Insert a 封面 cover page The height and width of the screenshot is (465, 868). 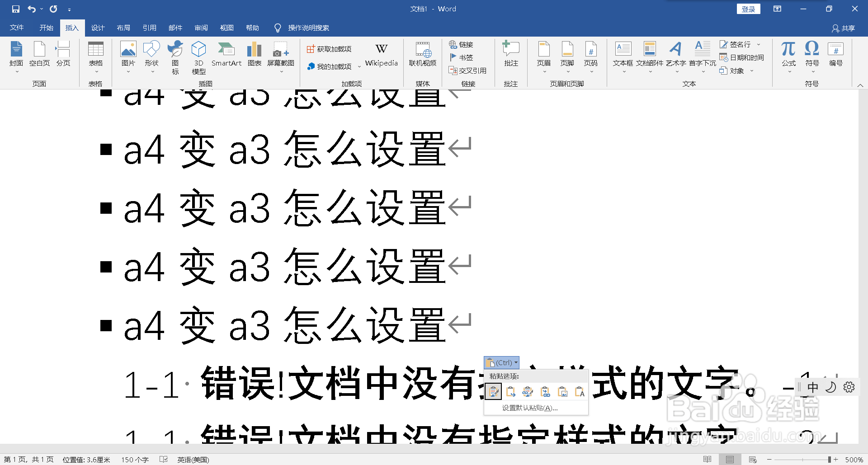pyautogui.click(x=16, y=57)
